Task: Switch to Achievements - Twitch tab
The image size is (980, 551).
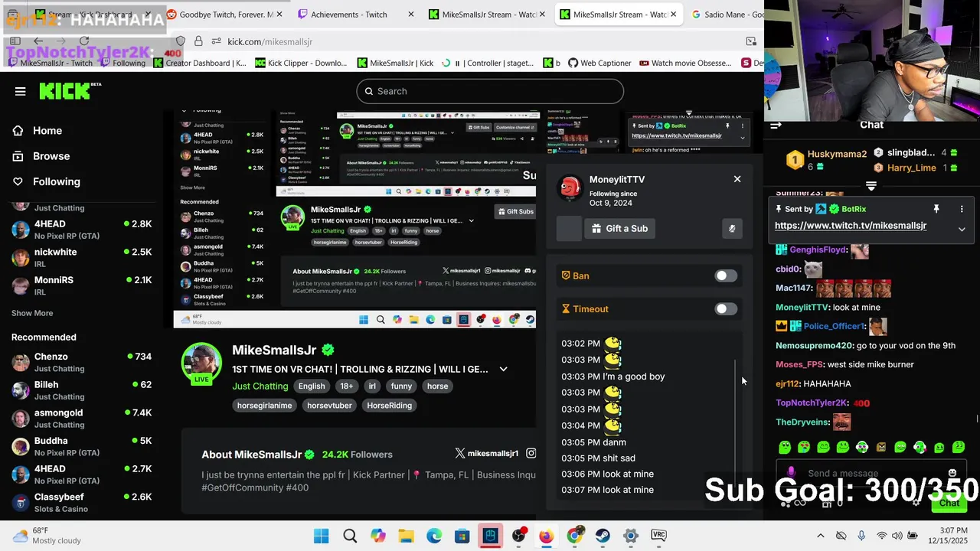Action: [357, 15]
